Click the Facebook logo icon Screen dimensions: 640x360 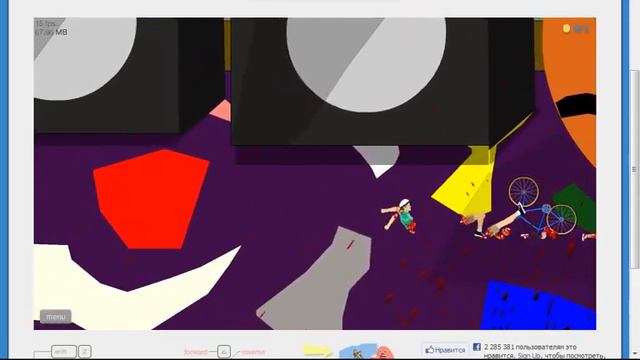coord(476,347)
